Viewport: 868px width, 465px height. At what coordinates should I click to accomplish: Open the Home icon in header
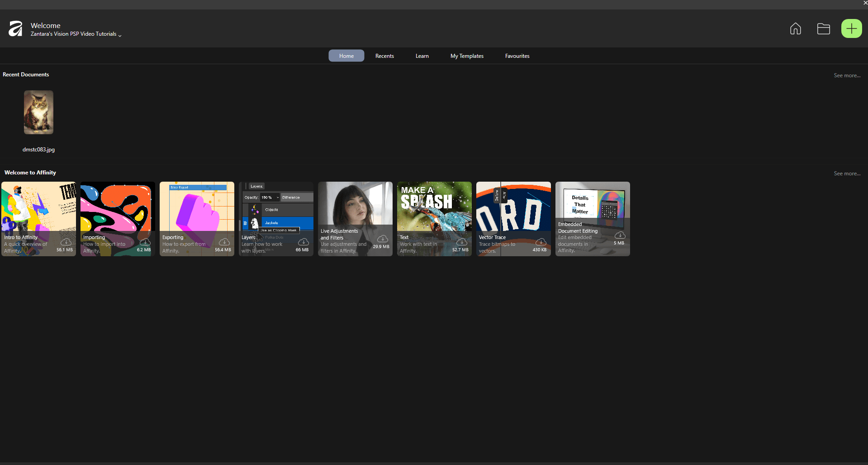pos(795,29)
